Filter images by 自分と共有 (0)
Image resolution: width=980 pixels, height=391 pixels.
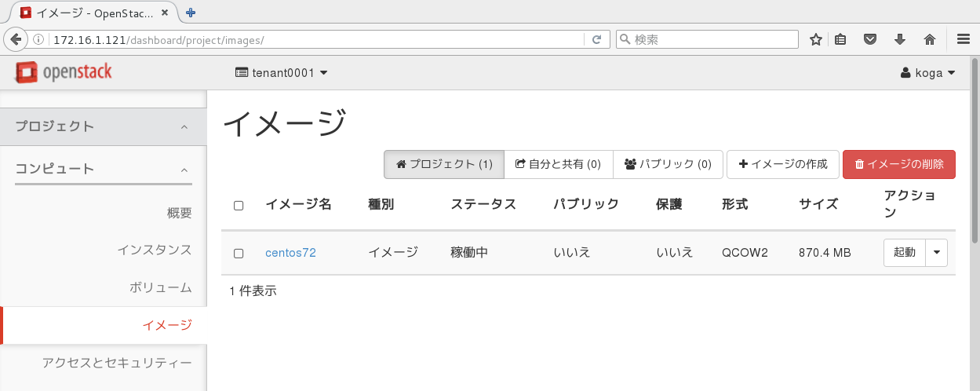tap(558, 164)
